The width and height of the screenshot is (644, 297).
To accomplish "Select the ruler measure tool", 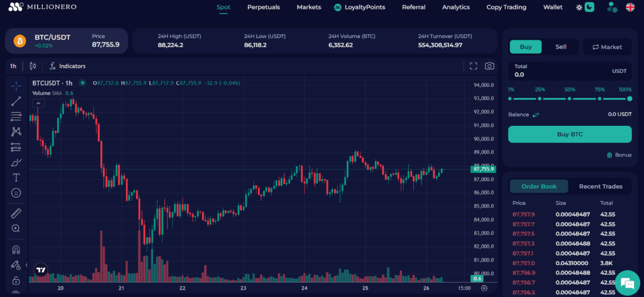I will (16, 213).
